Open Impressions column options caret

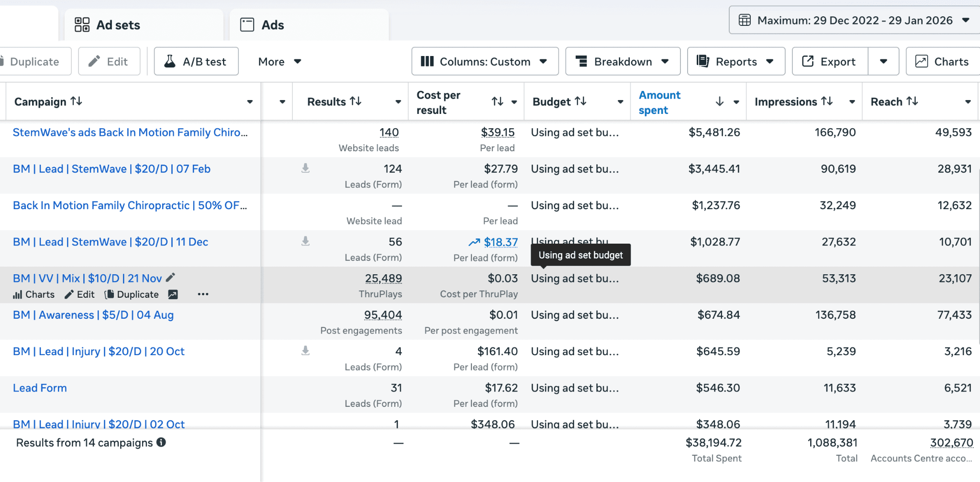click(852, 101)
